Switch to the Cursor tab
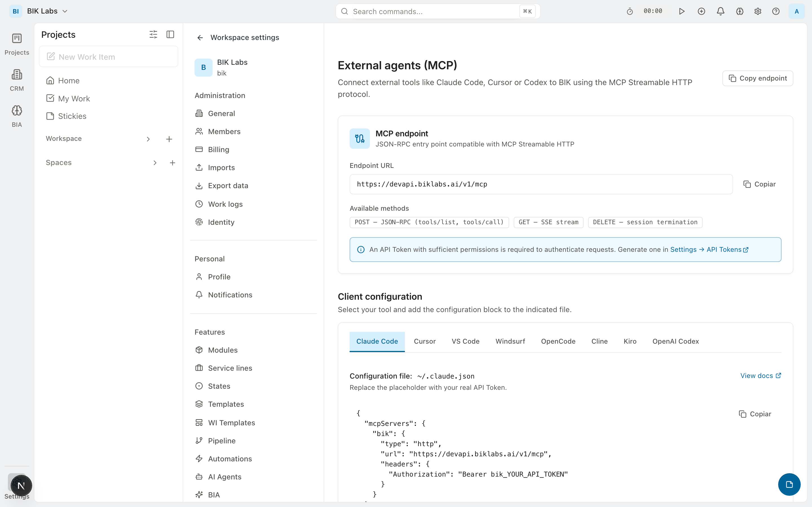812x507 pixels. point(424,341)
